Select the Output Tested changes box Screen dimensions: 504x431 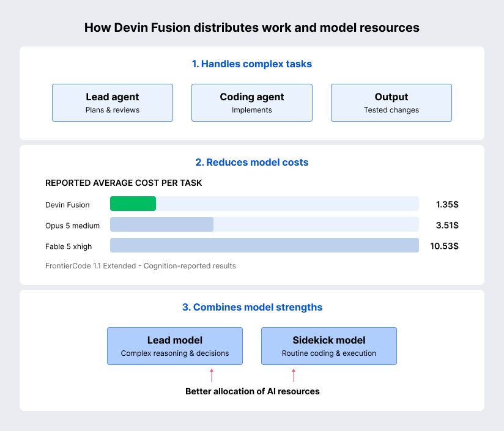click(x=391, y=103)
